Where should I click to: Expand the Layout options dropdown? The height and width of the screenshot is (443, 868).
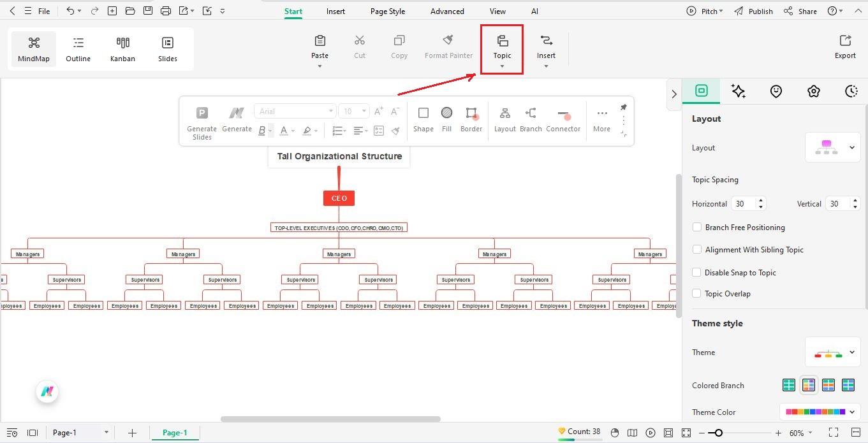pos(851,147)
